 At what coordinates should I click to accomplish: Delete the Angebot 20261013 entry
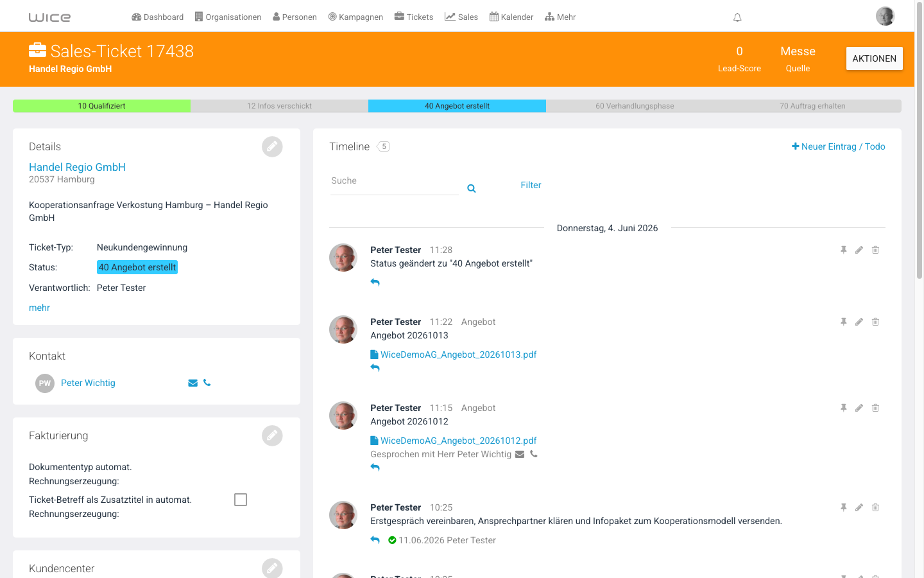point(875,322)
